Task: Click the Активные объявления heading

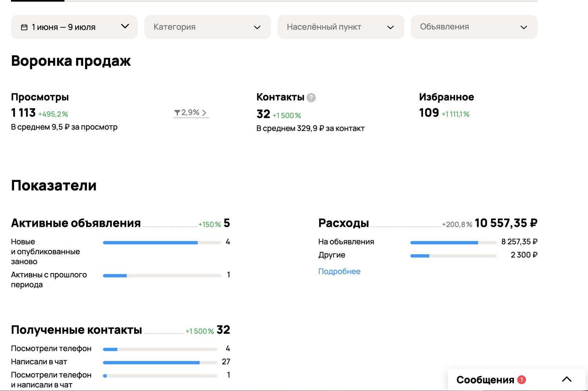Action: 76,223
